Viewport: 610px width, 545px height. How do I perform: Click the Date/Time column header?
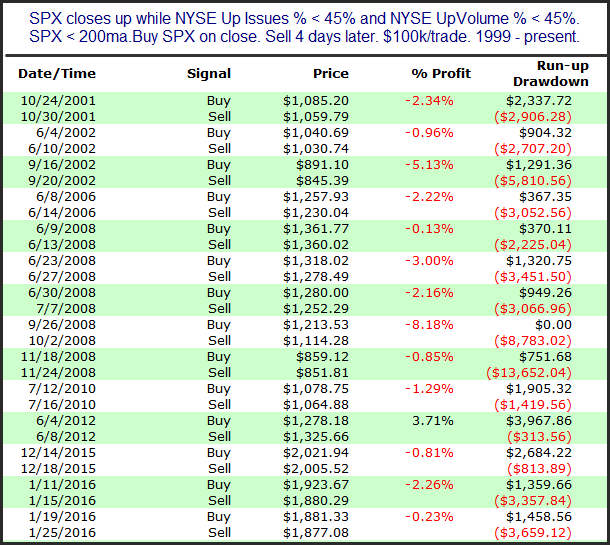point(57,74)
